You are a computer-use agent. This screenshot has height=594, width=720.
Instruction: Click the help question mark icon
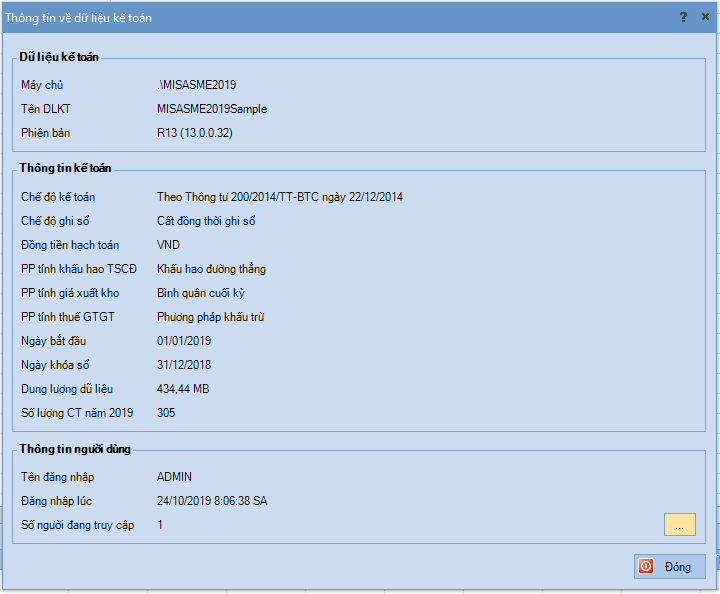[683, 17]
